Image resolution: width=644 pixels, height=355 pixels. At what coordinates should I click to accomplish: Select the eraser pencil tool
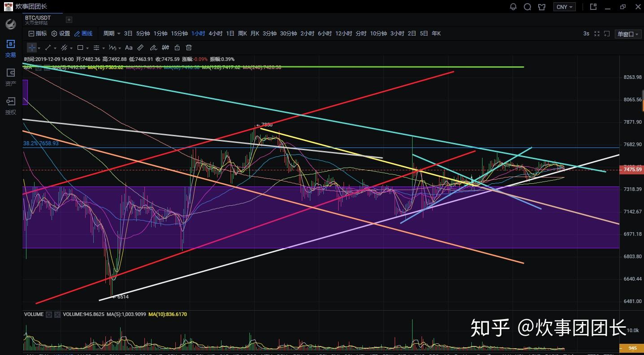[x=153, y=48]
